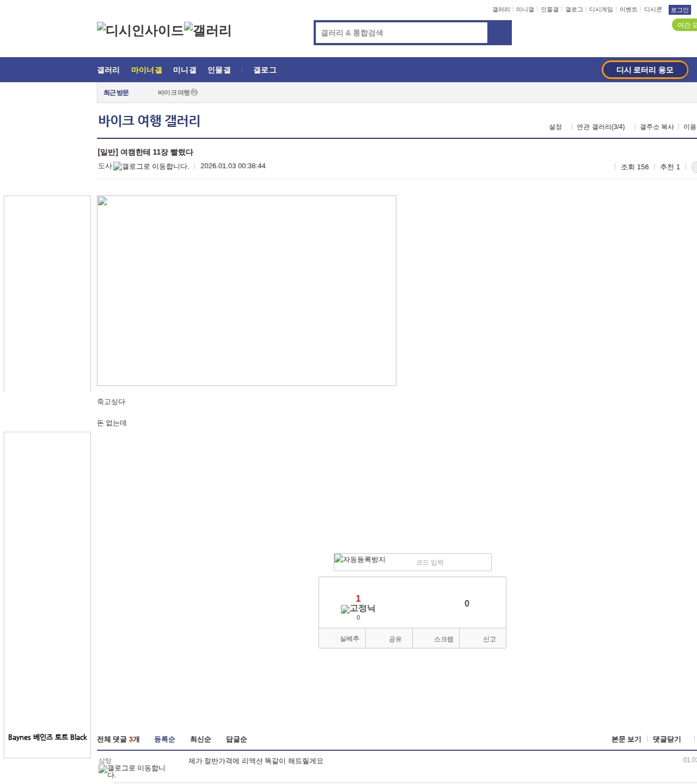Click top menu 디시게임 link
697x784 pixels.
point(601,10)
